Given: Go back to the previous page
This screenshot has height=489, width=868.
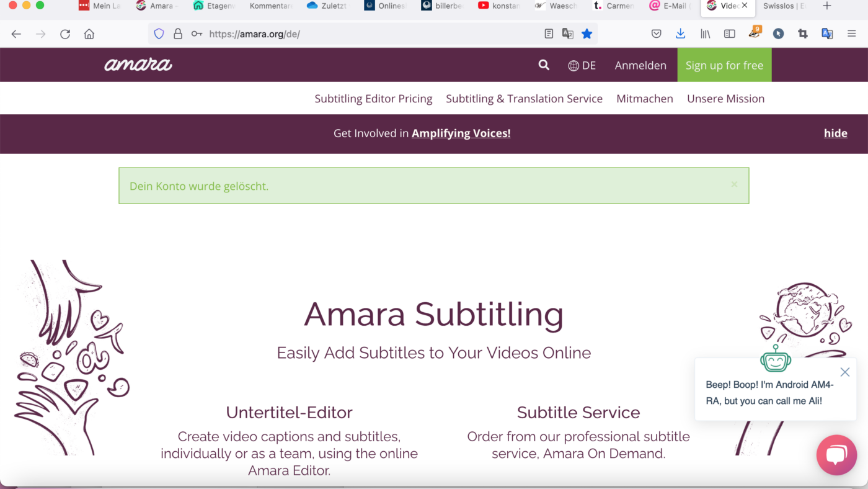Looking at the screenshot, I should pyautogui.click(x=16, y=34).
